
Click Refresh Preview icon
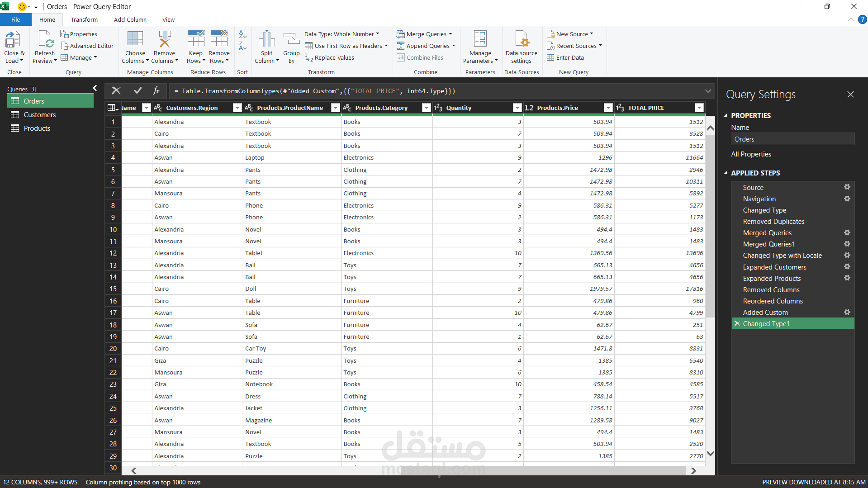coord(45,40)
